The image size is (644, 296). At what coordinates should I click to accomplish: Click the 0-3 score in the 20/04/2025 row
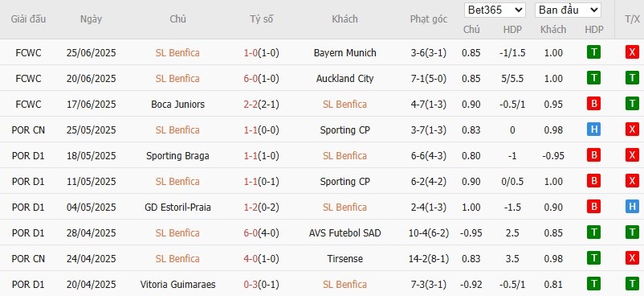(x=251, y=285)
